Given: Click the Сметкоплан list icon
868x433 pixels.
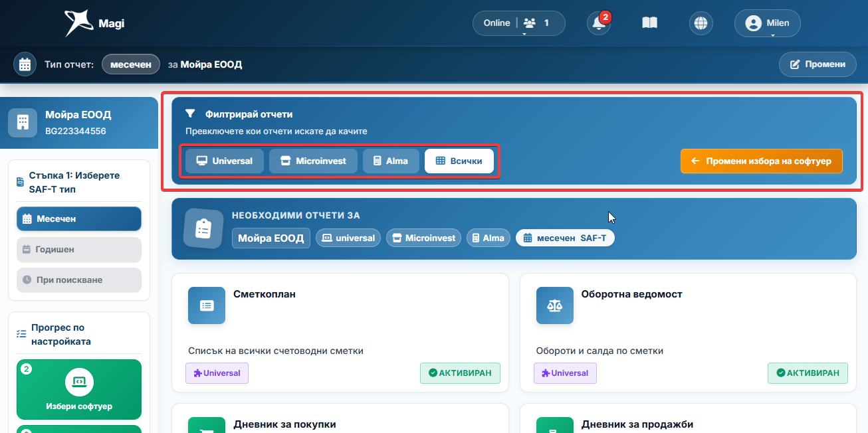Looking at the screenshot, I should click(207, 305).
